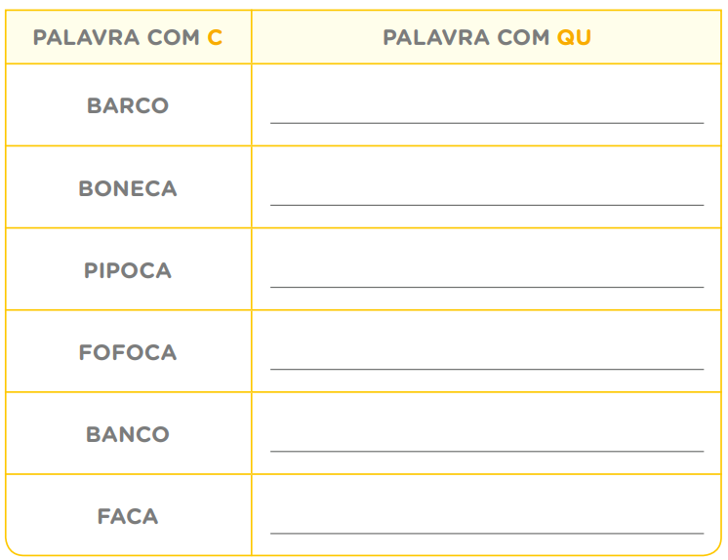728x560 pixels.
Task: Select the word BONECA
Action: pyautogui.click(x=128, y=188)
